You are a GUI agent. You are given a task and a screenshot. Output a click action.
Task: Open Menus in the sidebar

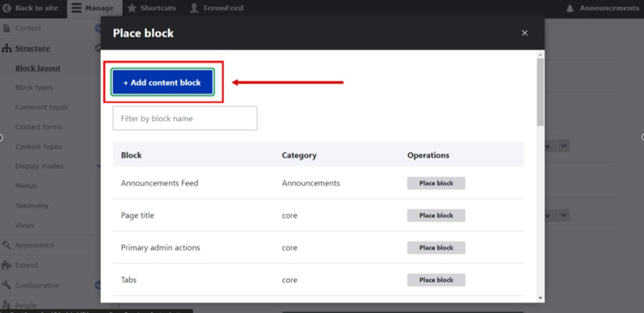[26, 186]
